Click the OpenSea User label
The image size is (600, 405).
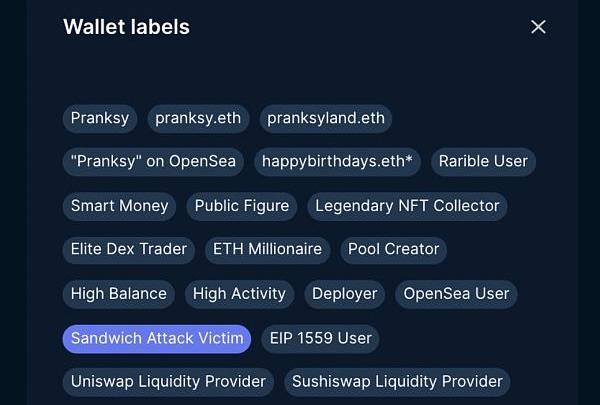pos(456,294)
